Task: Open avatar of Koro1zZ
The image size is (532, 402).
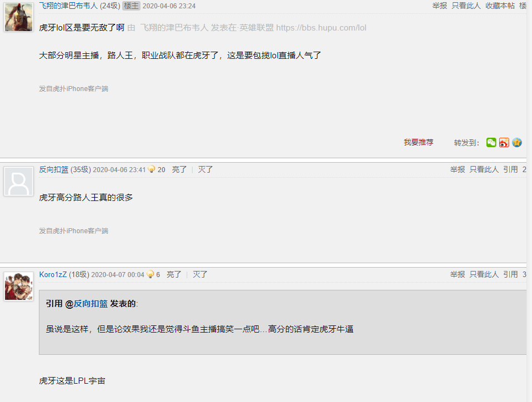Action: 19,287
